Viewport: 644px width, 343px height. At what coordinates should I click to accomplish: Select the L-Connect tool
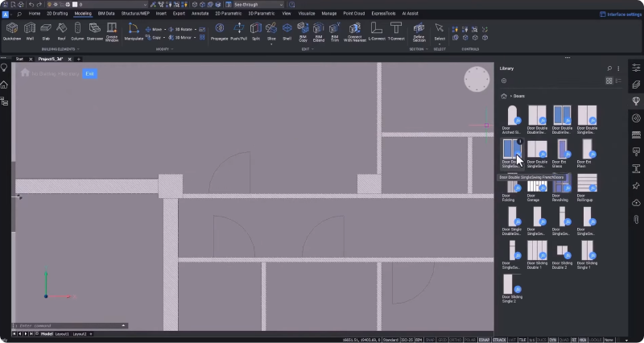(377, 31)
